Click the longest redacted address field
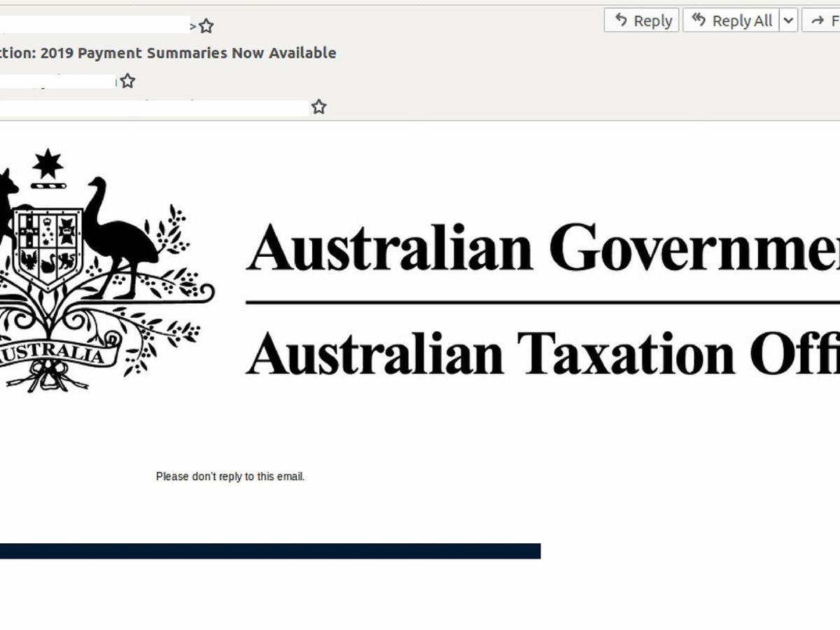This screenshot has width=840, height=630. coord(154,107)
